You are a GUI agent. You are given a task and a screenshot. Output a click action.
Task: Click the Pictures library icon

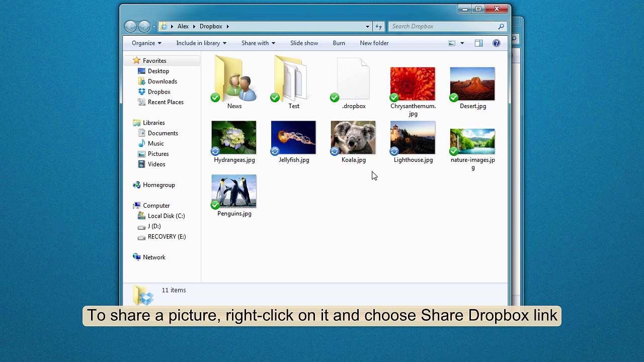[142, 154]
